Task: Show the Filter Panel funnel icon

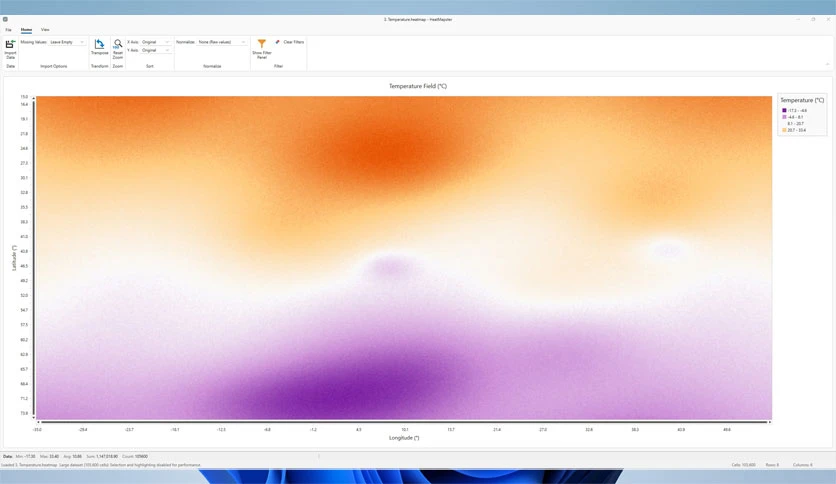Action: point(262,44)
